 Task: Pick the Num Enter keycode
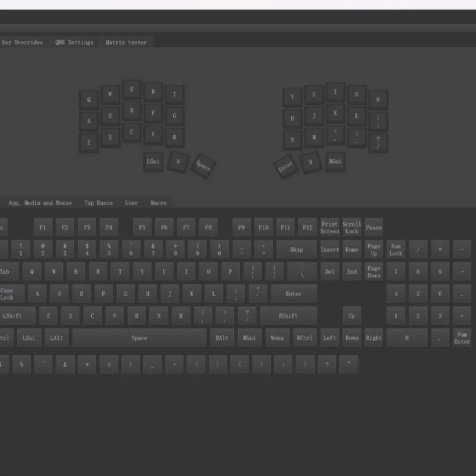click(x=462, y=338)
